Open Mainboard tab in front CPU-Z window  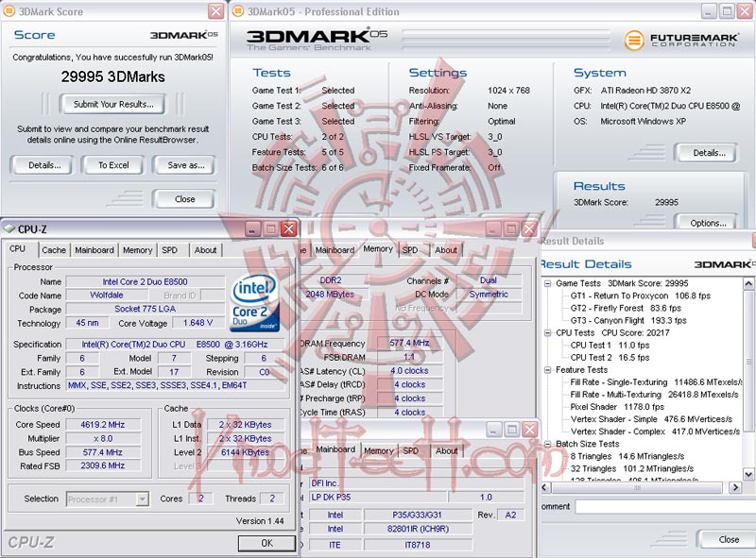pyautogui.click(x=94, y=250)
